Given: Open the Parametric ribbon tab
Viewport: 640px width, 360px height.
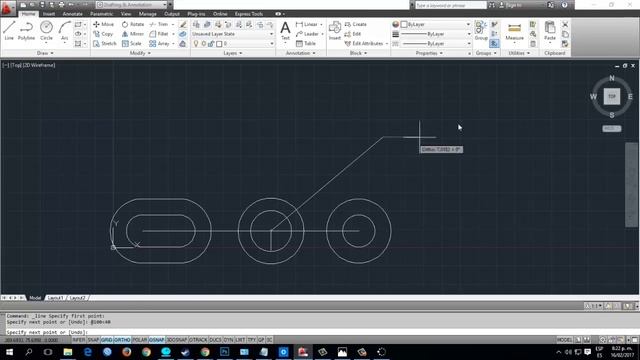Looking at the screenshot, I should click(102, 14).
